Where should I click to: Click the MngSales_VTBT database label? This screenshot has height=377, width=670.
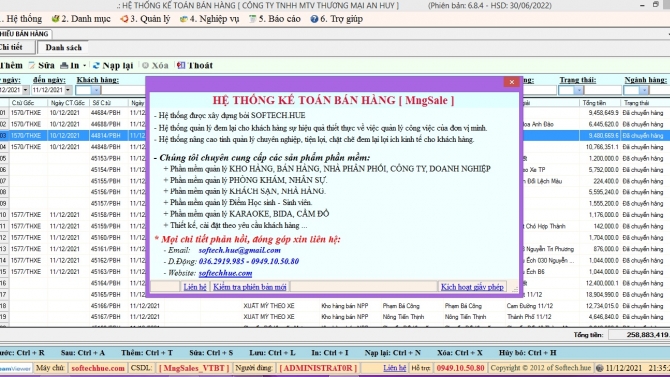(194, 368)
